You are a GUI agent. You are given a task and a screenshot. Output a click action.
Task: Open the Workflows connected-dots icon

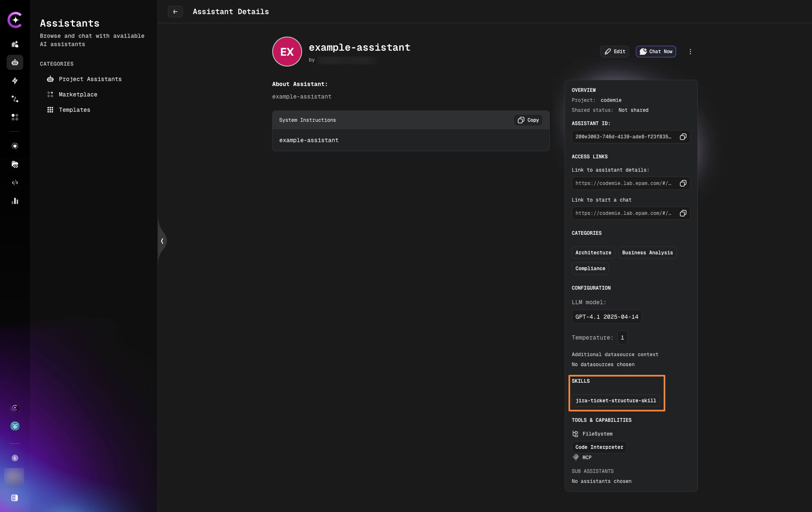coord(15,99)
